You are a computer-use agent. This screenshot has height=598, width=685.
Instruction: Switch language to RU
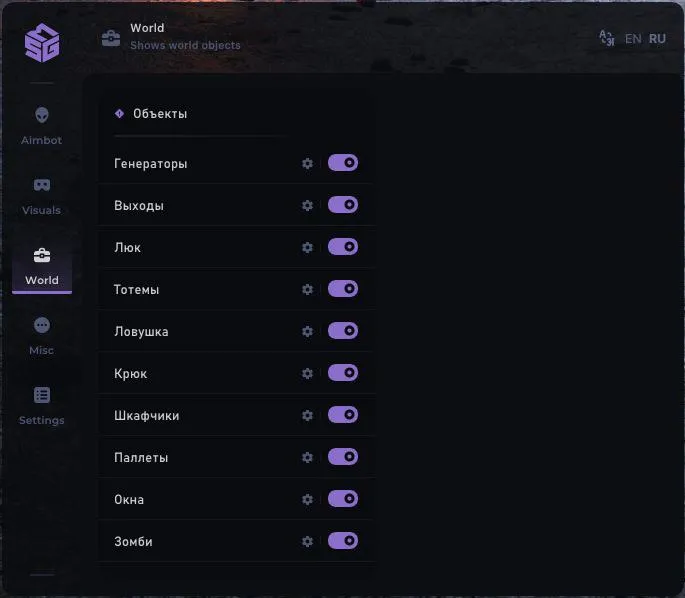pyautogui.click(x=657, y=39)
